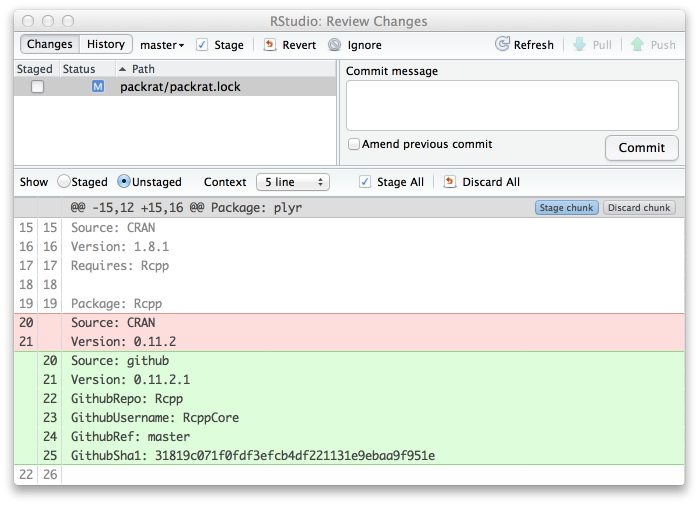Open the Context 5 line dropdown
The image size is (699, 505).
(x=292, y=182)
